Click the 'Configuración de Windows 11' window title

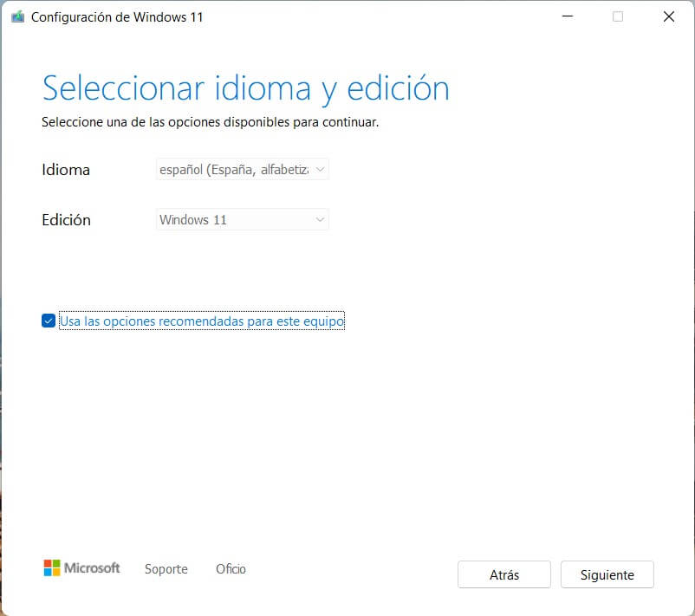pyautogui.click(x=117, y=17)
